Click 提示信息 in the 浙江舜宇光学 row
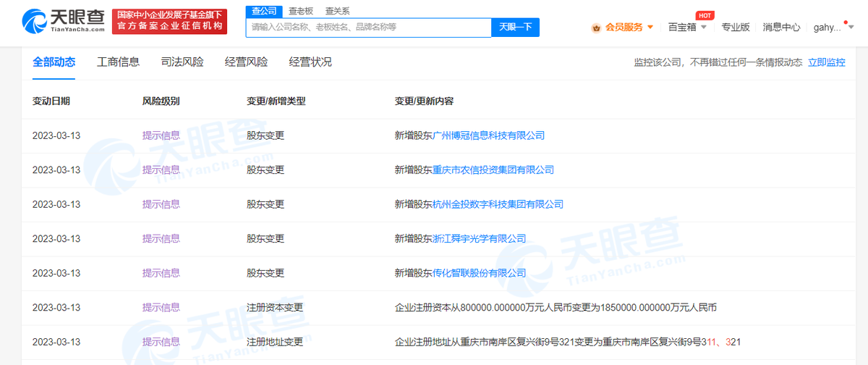The image size is (868, 365). coord(161,239)
